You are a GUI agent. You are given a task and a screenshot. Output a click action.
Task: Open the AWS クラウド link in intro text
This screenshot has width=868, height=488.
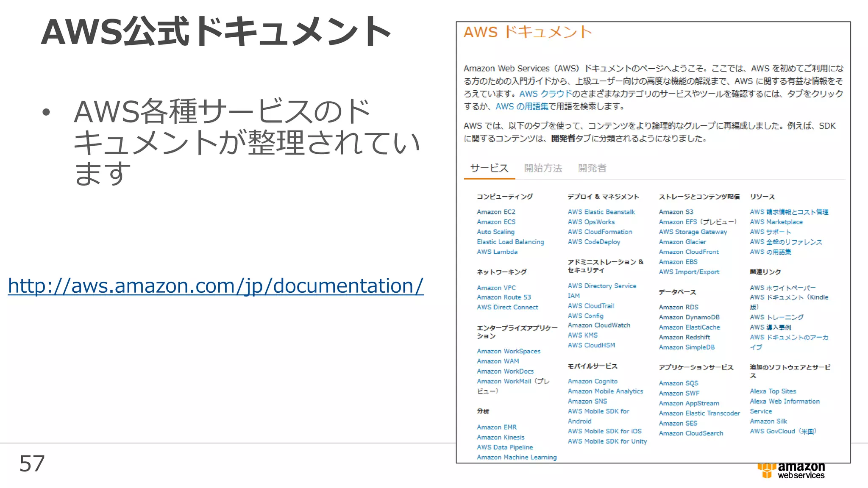[545, 94]
